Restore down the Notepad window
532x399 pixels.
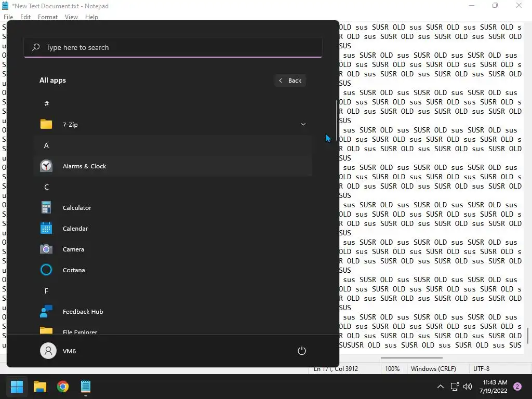[495, 5]
